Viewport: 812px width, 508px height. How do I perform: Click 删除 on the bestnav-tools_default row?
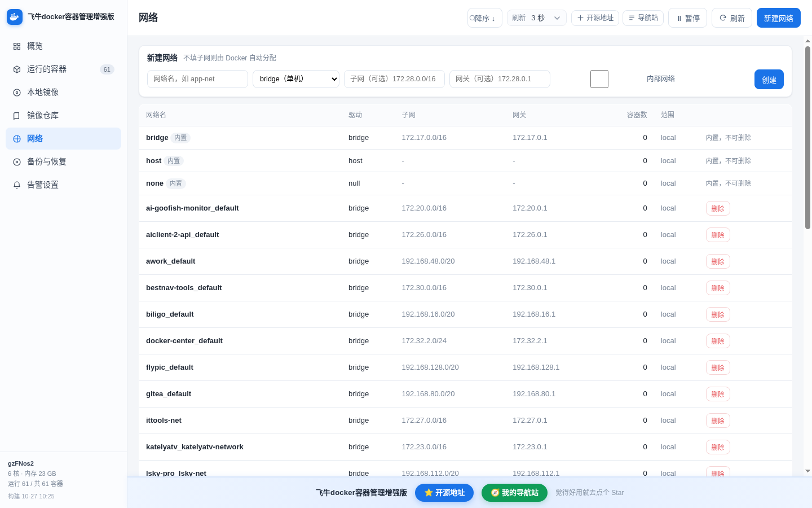[x=718, y=288]
